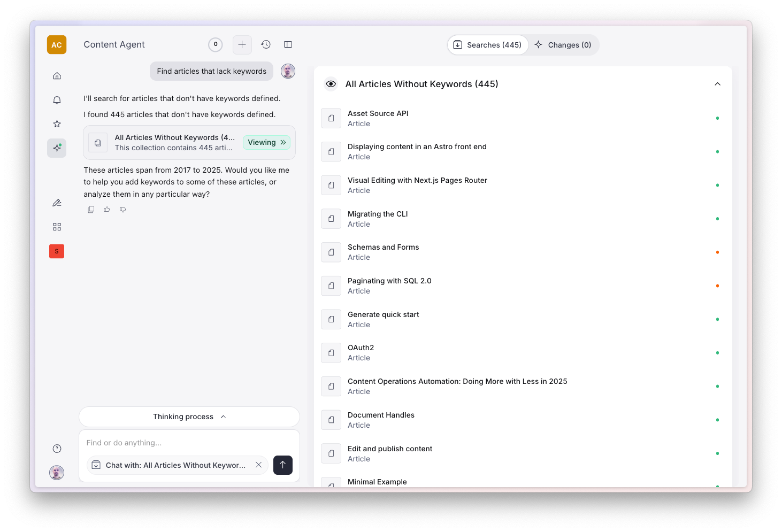Open the compose pencil icon in sidebar

[x=57, y=203]
